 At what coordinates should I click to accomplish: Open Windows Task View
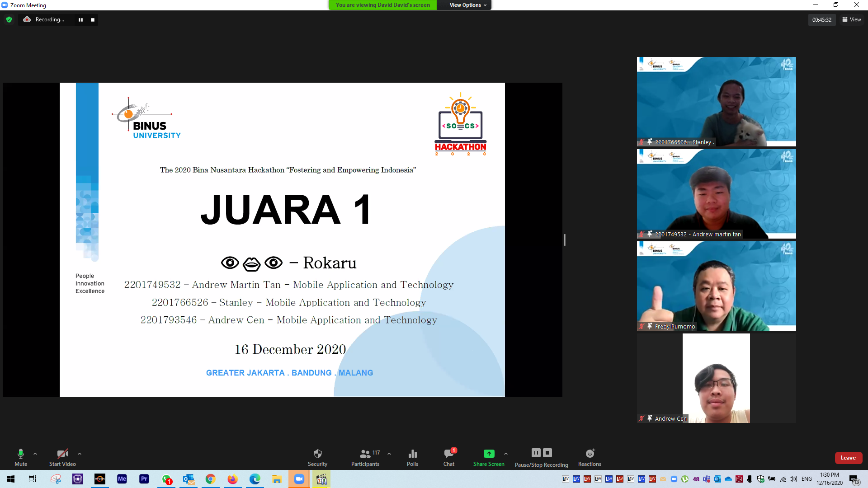pyautogui.click(x=33, y=479)
